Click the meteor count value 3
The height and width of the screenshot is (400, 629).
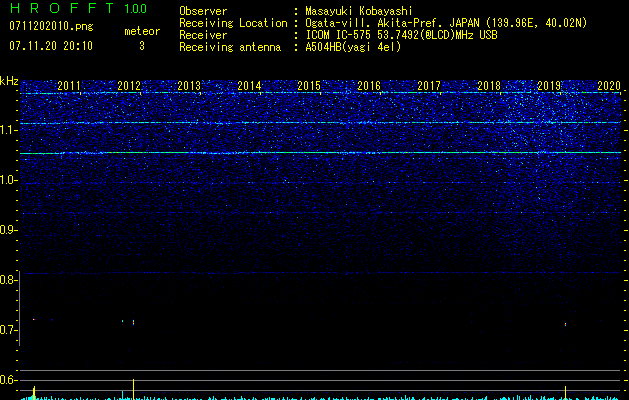pos(141,46)
